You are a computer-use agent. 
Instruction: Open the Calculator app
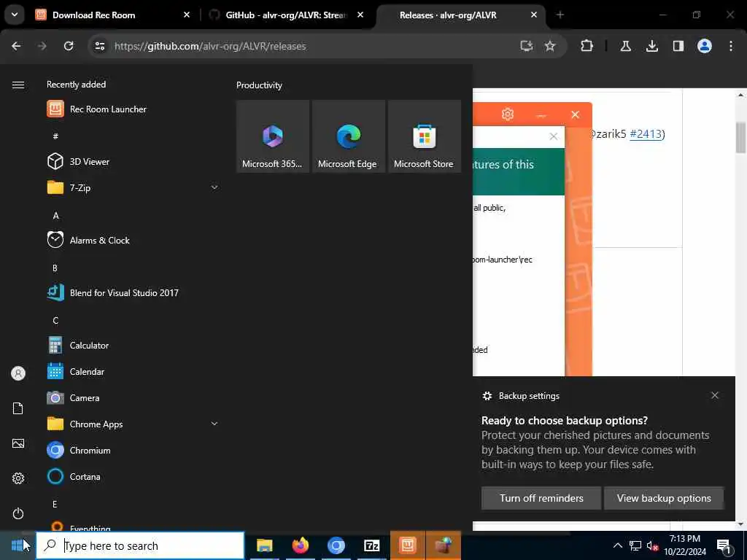pyautogui.click(x=133, y=345)
